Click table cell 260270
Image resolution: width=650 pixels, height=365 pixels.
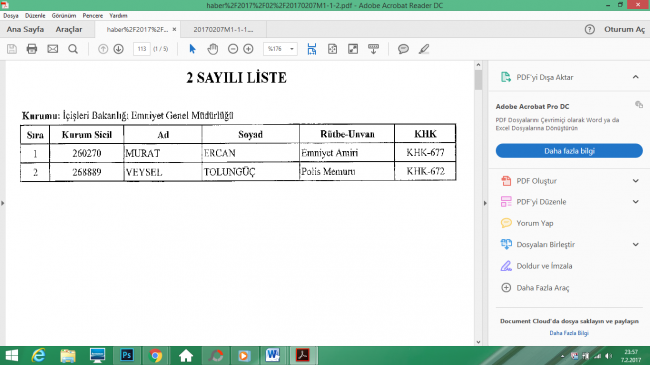[x=87, y=153]
